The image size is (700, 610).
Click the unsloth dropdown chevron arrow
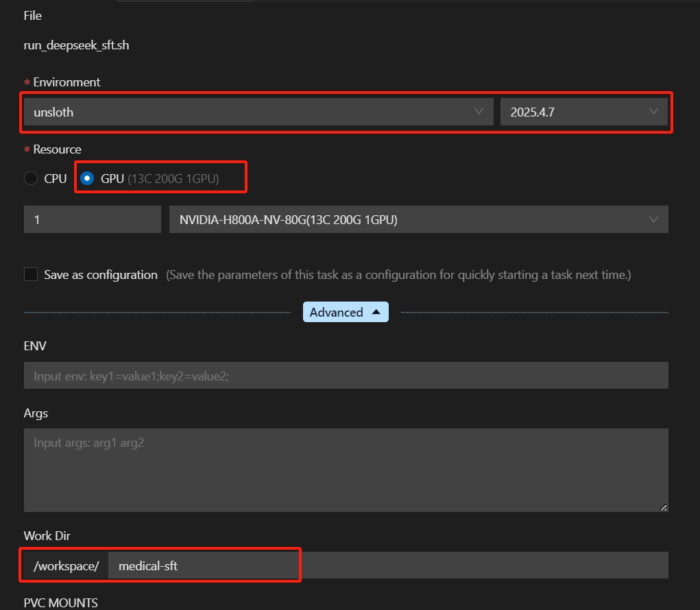click(479, 112)
